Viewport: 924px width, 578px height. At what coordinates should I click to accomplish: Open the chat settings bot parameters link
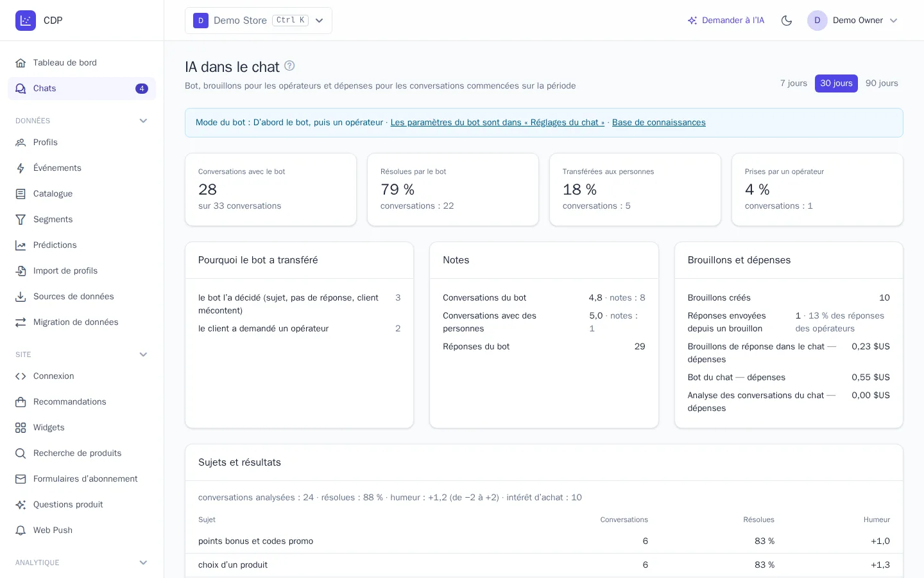497,123
